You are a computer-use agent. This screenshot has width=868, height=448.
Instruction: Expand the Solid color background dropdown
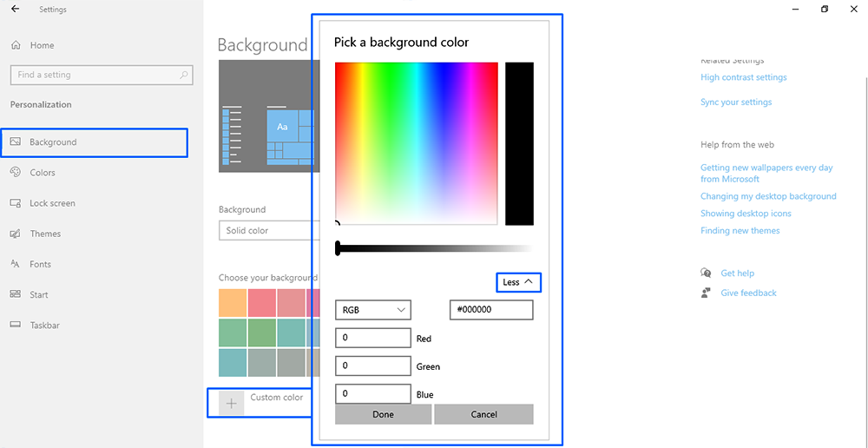click(x=265, y=231)
